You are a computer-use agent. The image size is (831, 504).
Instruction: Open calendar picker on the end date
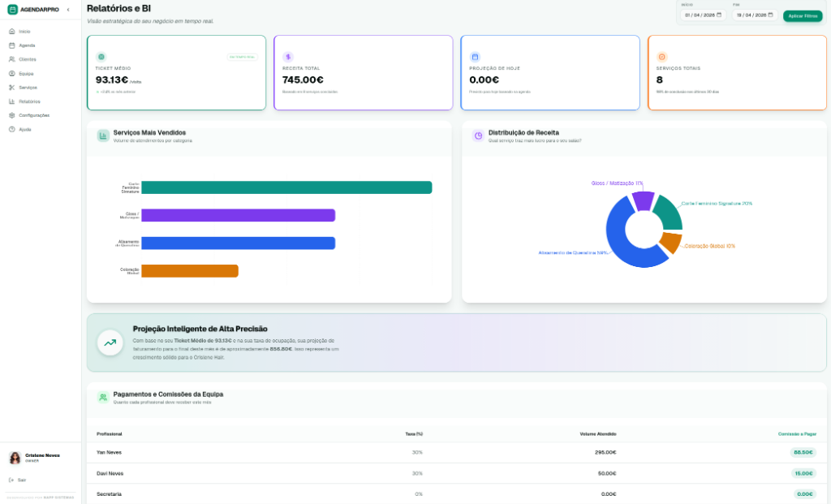click(x=771, y=15)
